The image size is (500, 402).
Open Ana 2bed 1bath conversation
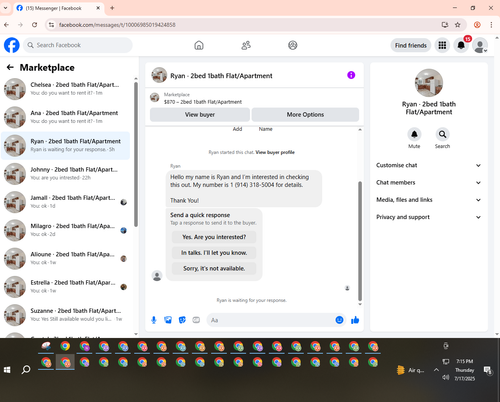[x=65, y=117]
